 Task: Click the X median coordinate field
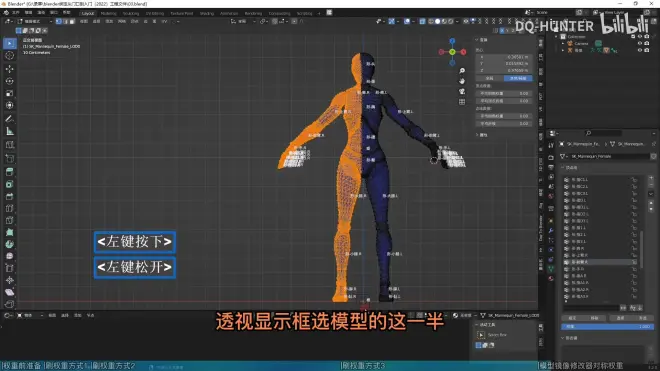tap(504, 56)
